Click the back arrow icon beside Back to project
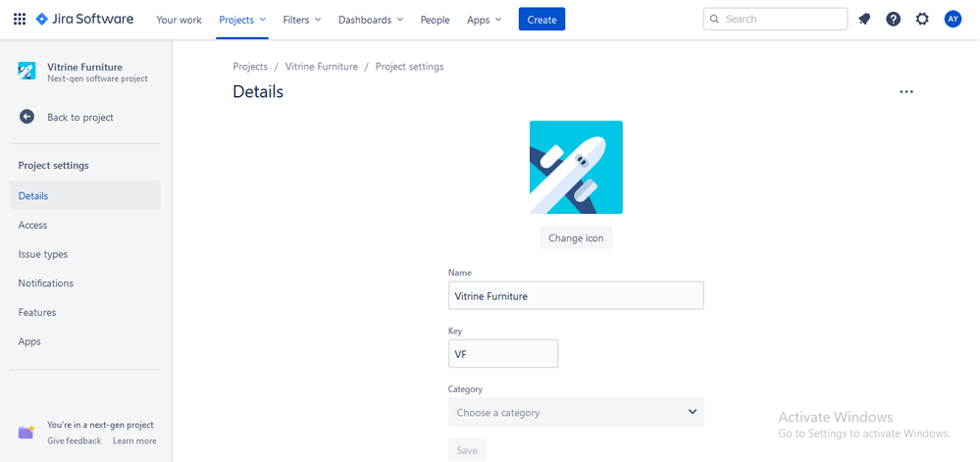 (x=26, y=117)
